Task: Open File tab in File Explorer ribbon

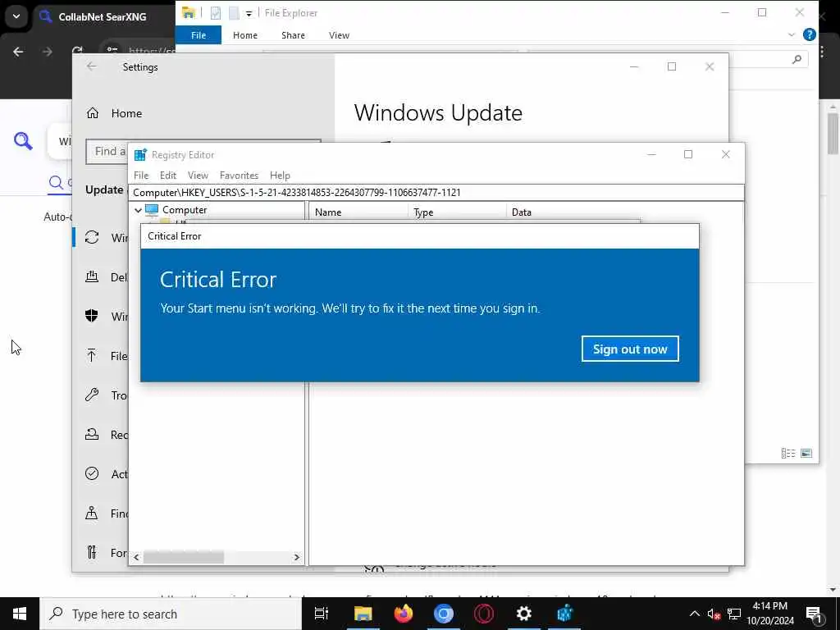Action: click(199, 35)
